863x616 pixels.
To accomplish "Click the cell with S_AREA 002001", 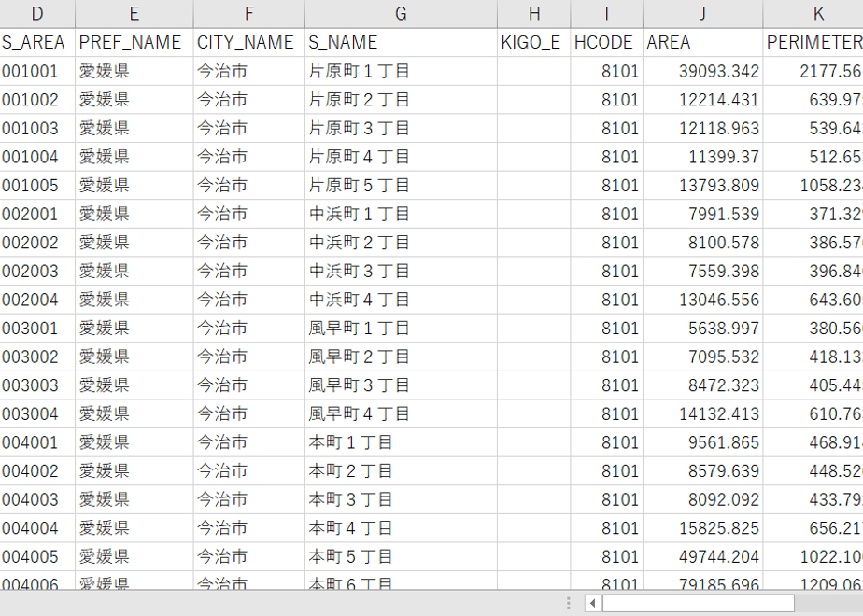I will (37, 214).
